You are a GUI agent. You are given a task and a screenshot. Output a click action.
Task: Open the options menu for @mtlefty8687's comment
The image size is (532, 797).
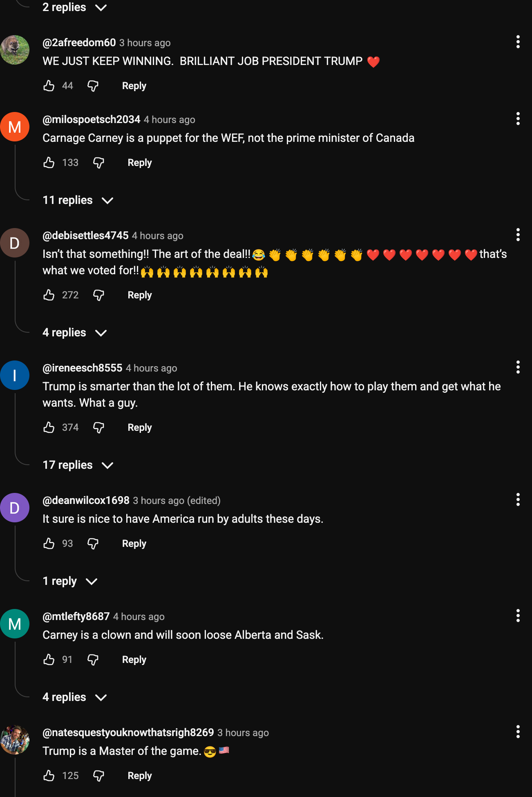(518, 616)
